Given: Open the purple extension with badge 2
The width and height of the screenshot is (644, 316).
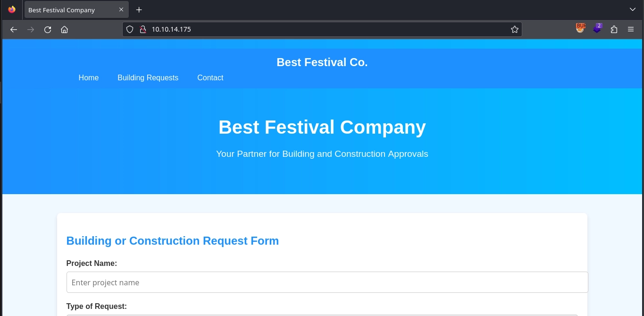Looking at the screenshot, I should (597, 29).
